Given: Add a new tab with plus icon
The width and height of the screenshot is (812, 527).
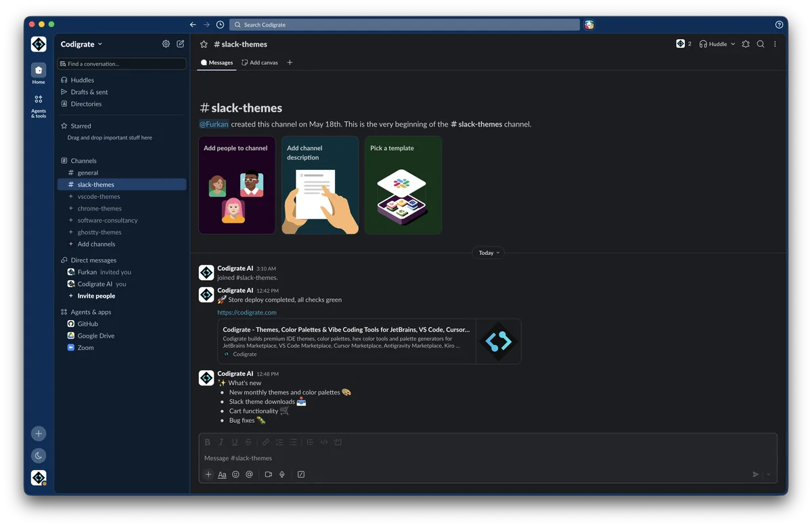Looking at the screenshot, I should coord(290,63).
